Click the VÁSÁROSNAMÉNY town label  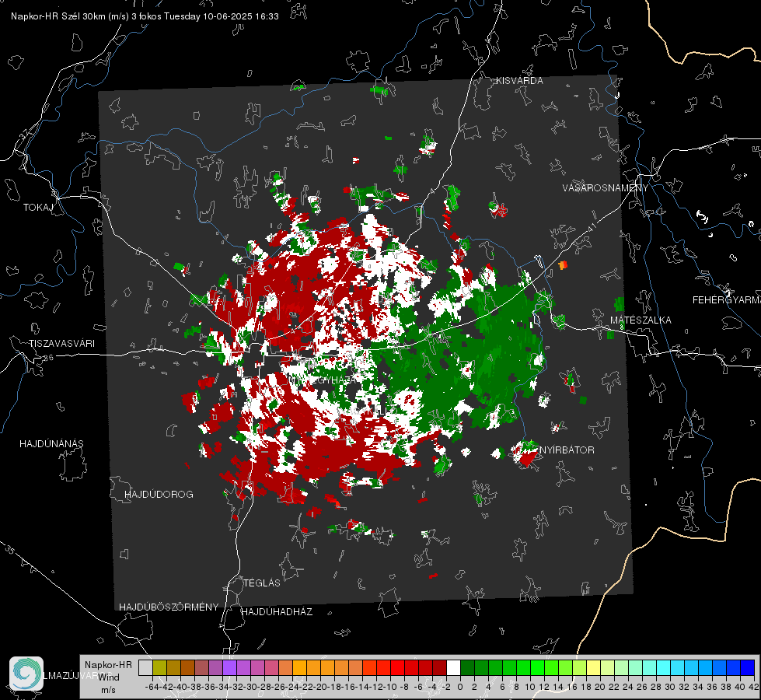click(x=606, y=188)
